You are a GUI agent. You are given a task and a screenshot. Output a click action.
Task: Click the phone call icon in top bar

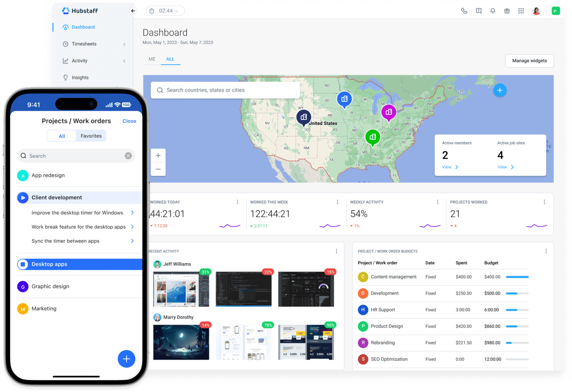pyautogui.click(x=464, y=11)
